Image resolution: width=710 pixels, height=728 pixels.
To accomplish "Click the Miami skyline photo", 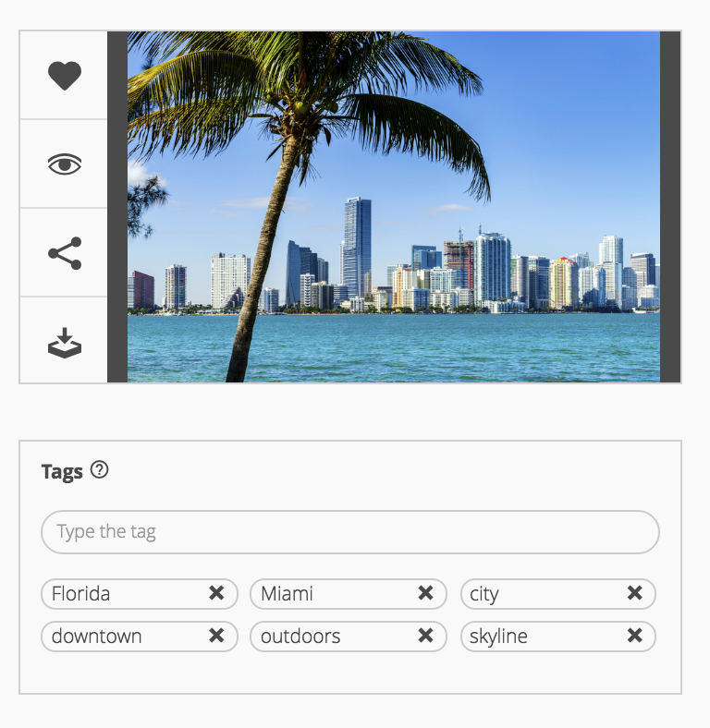I will tap(394, 207).
